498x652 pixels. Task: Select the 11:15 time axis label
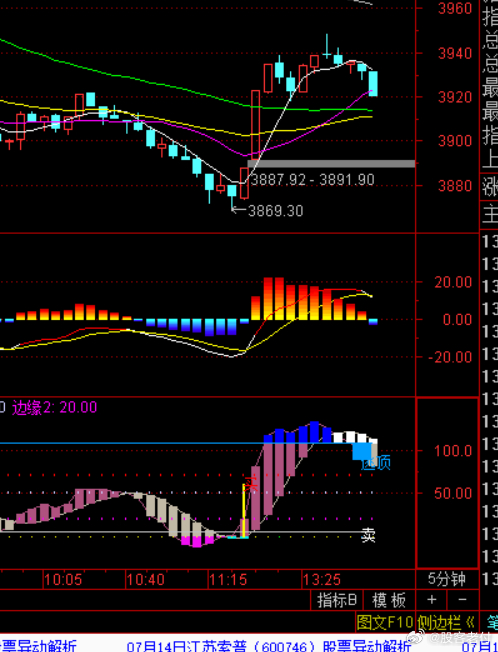(x=228, y=579)
